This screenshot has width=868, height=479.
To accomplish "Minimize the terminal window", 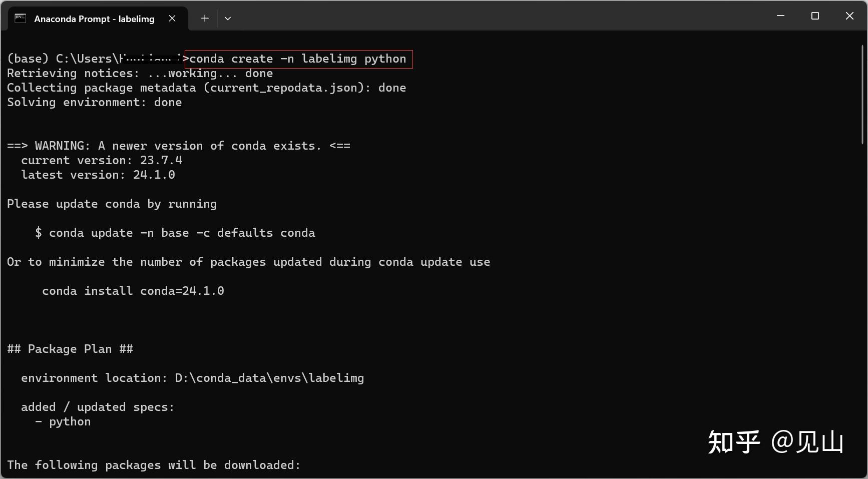I will click(780, 16).
